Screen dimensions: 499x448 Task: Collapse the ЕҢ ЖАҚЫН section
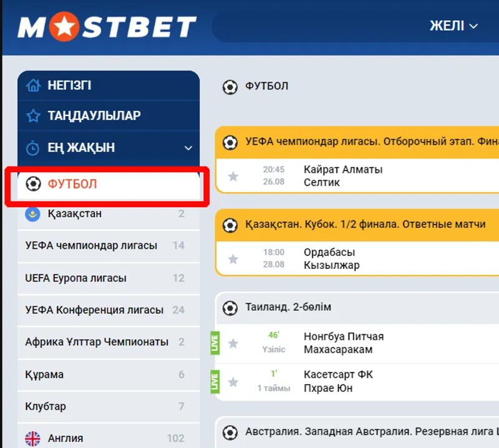pos(190,148)
